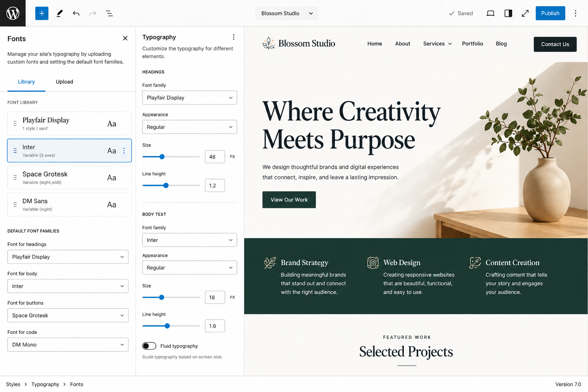The width and height of the screenshot is (588, 392).
Task: Grab the Space Grotesk drag handle
Action: pos(15,177)
